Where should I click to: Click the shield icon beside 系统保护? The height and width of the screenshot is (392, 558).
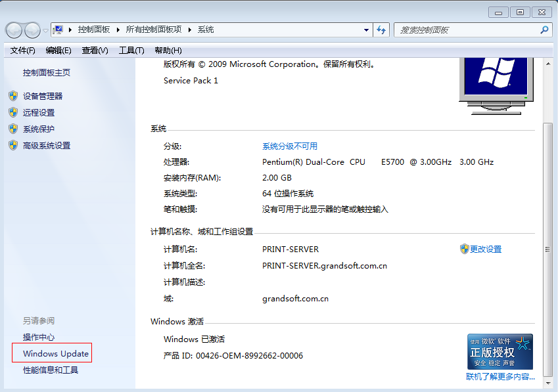[x=13, y=129]
